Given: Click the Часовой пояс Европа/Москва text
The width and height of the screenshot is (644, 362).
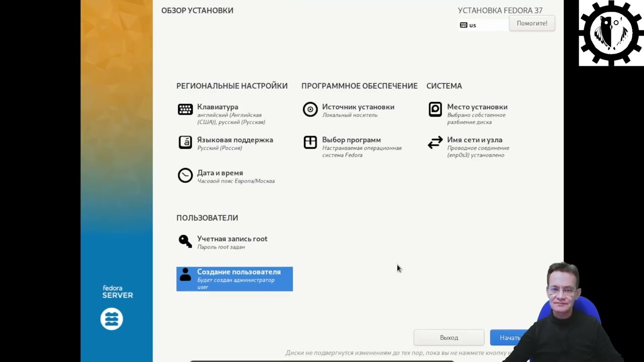Looking at the screenshot, I should (236, 181).
